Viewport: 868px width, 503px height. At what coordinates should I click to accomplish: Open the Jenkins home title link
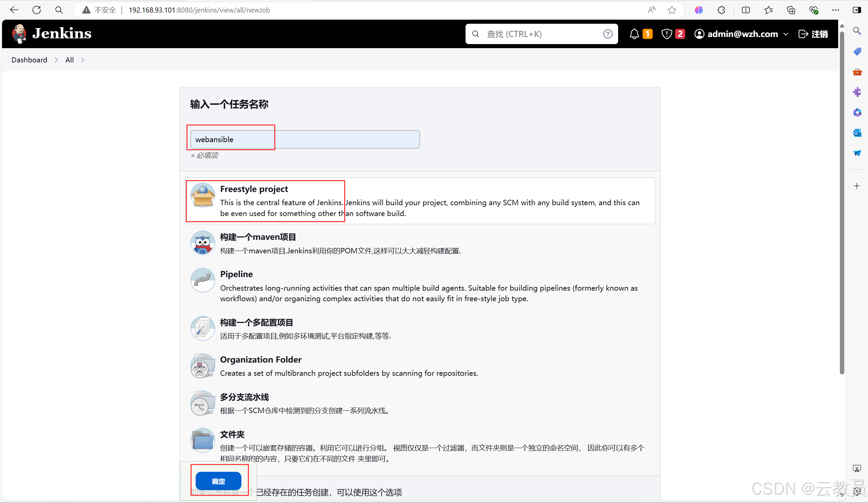(x=62, y=34)
